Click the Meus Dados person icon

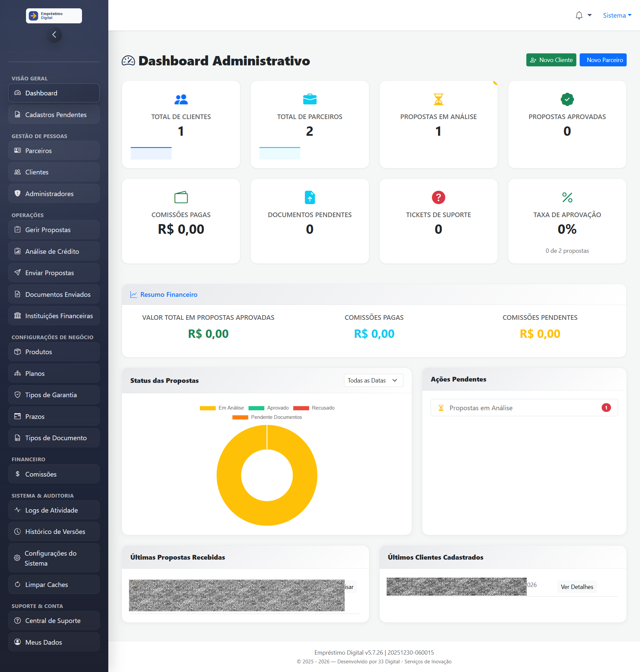click(17, 642)
